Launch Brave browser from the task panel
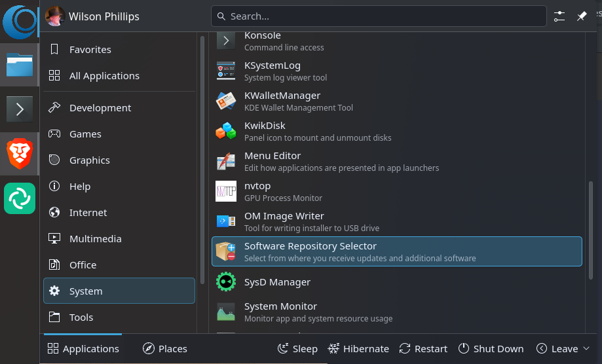The height and width of the screenshot is (364, 602). tap(20, 154)
